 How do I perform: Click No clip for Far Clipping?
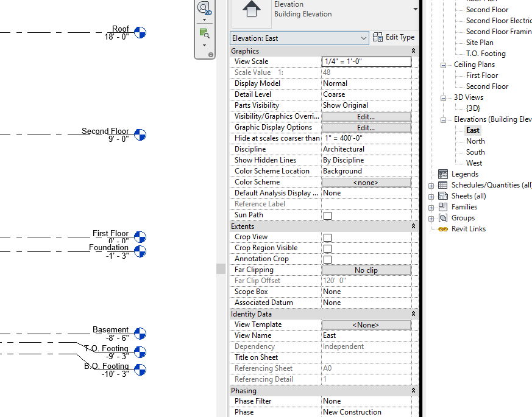[366, 270]
